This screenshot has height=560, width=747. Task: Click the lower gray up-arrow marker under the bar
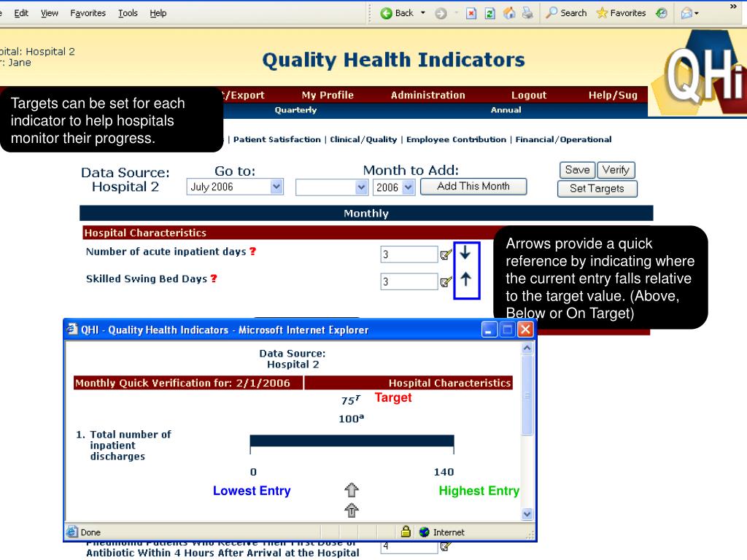352,510
